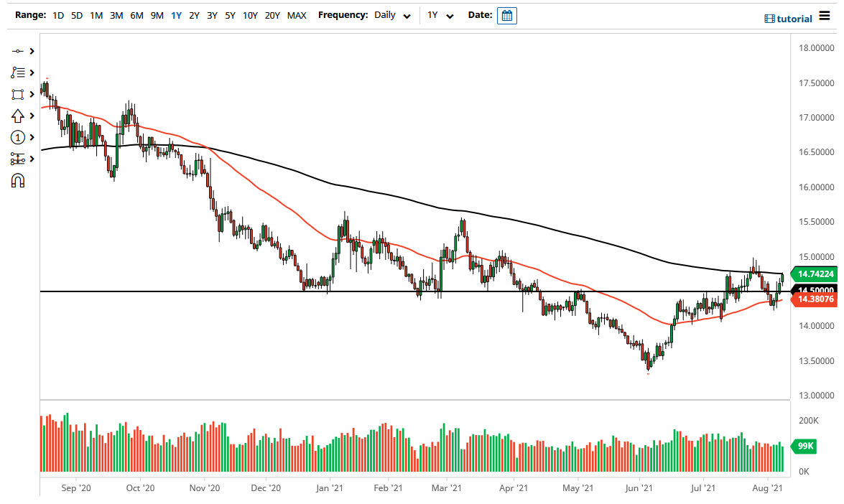Activate the MAX range option
Viewport: 844px width, 504px height.
(297, 15)
